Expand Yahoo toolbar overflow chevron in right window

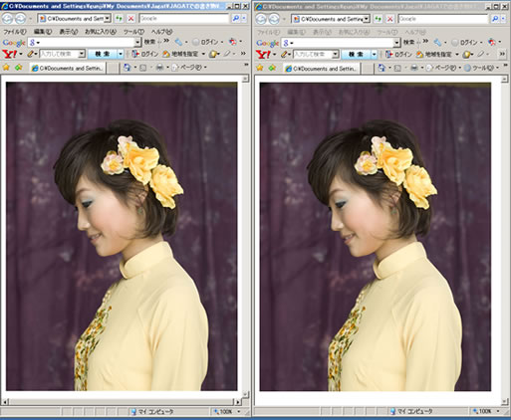tap(502, 54)
